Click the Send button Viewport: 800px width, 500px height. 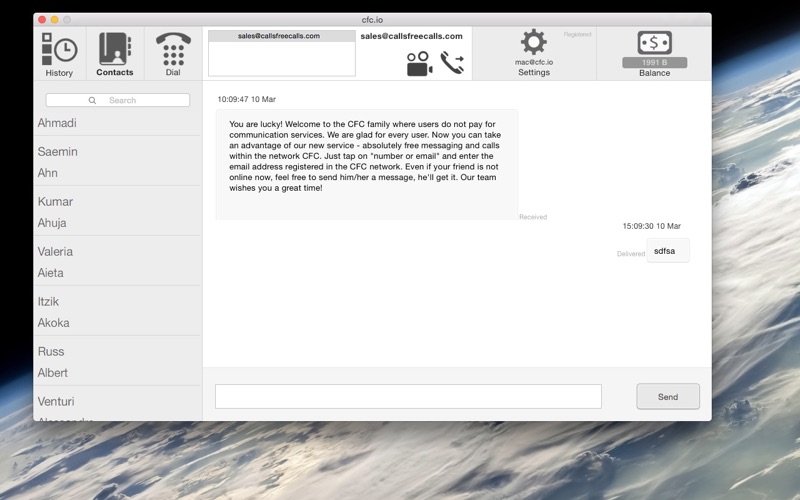tap(668, 396)
